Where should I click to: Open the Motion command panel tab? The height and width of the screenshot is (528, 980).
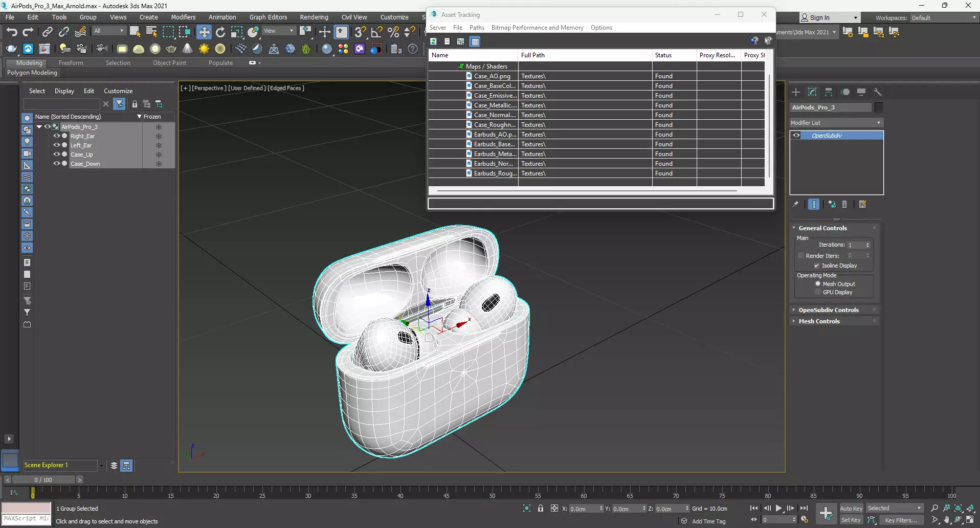coord(845,92)
